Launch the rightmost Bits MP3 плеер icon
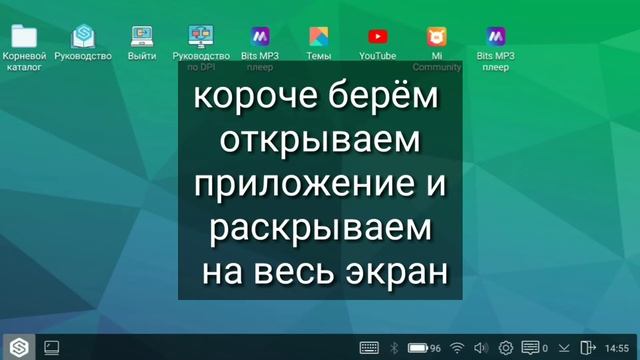This screenshot has height=360, width=640. pyautogui.click(x=496, y=36)
